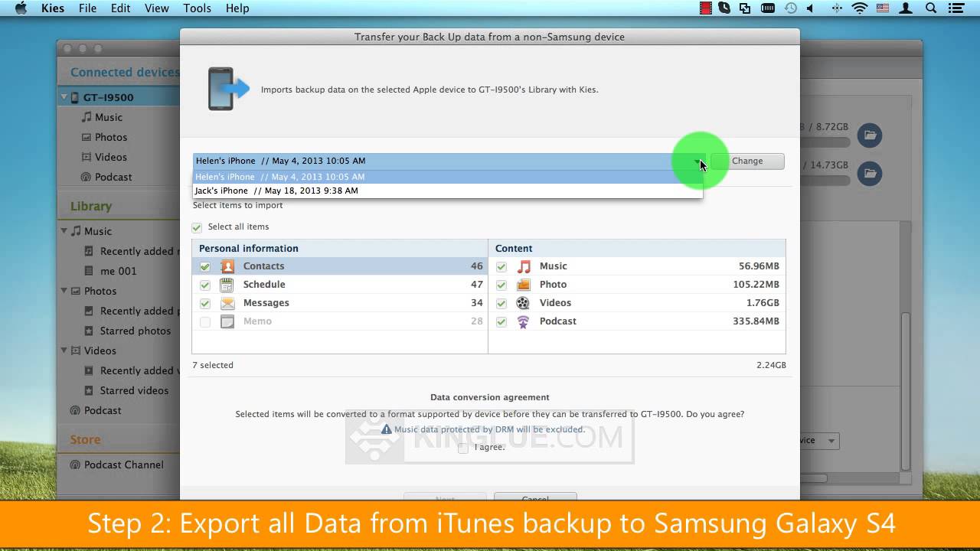Open the device dropdown in Kies main window
This screenshot has width=980, height=551.
click(820, 441)
